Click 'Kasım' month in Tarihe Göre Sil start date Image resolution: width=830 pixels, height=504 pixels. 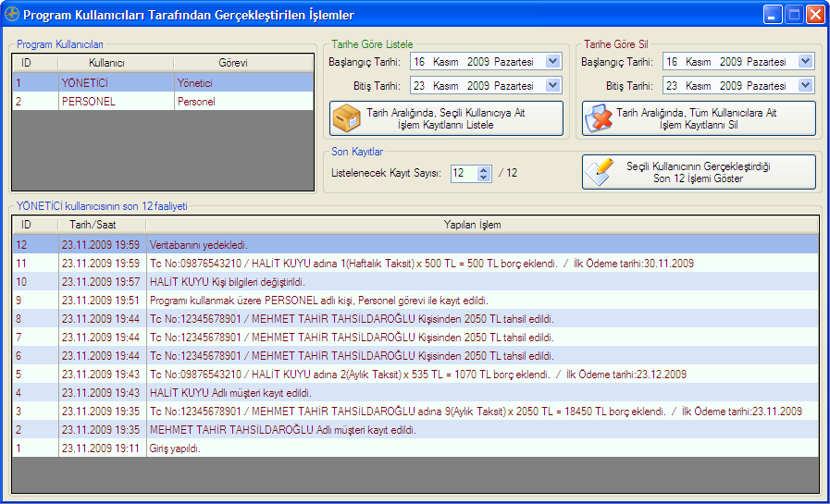[699, 62]
